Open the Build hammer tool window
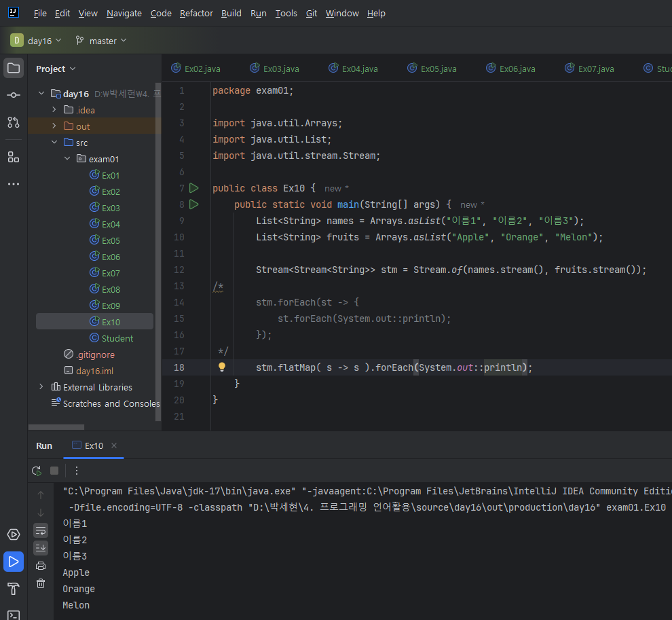The image size is (672, 620). pos(14,588)
